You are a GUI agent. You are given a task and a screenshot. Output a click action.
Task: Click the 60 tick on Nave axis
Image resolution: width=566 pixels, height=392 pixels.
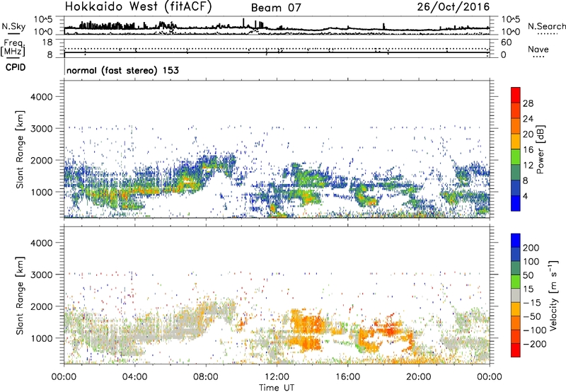point(506,42)
